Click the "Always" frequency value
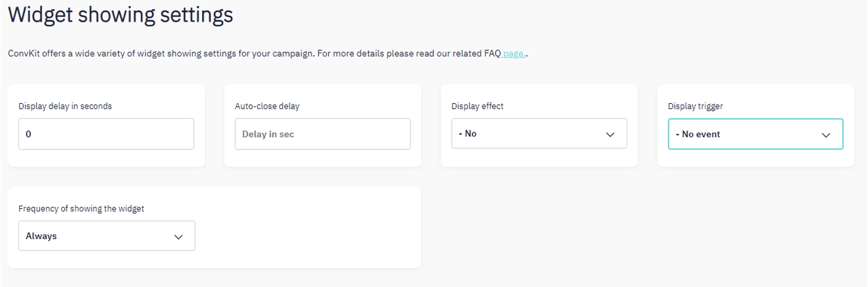The image size is (868, 287). [x=41, y=236]
